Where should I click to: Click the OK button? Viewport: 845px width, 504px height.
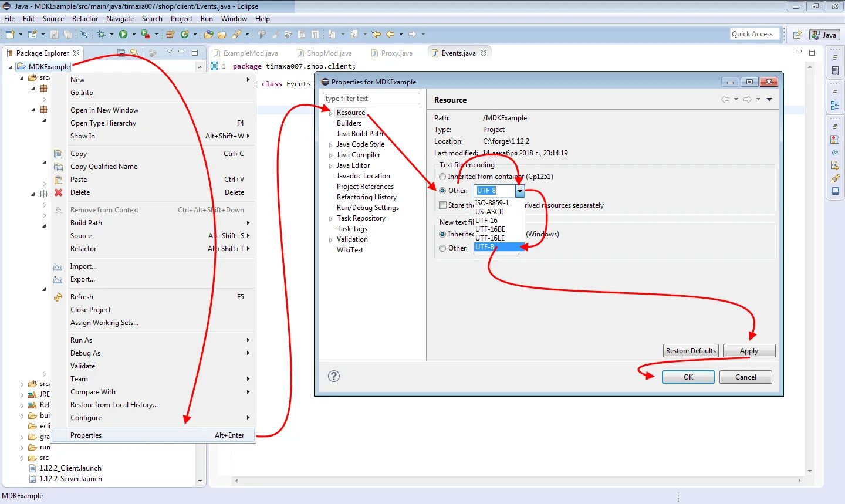(x=688, y=377)
